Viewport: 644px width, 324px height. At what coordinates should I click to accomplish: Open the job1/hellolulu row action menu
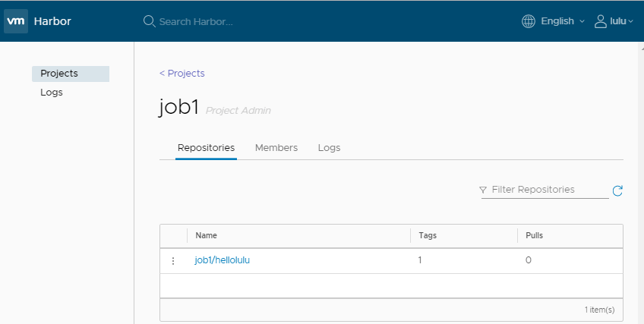pyautogui.click(x=172, y=260)
